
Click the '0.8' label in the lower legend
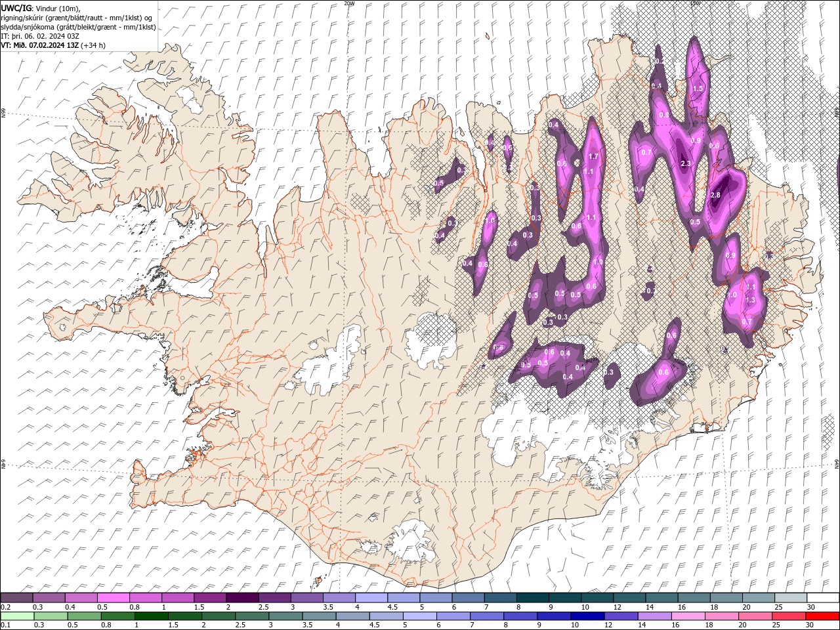coord(106,625)
